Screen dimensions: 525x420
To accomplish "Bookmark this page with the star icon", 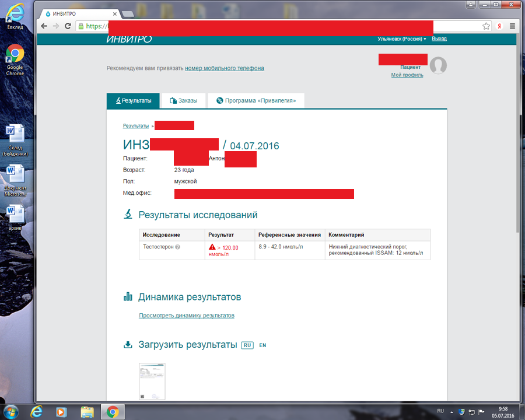I will 486,26.
